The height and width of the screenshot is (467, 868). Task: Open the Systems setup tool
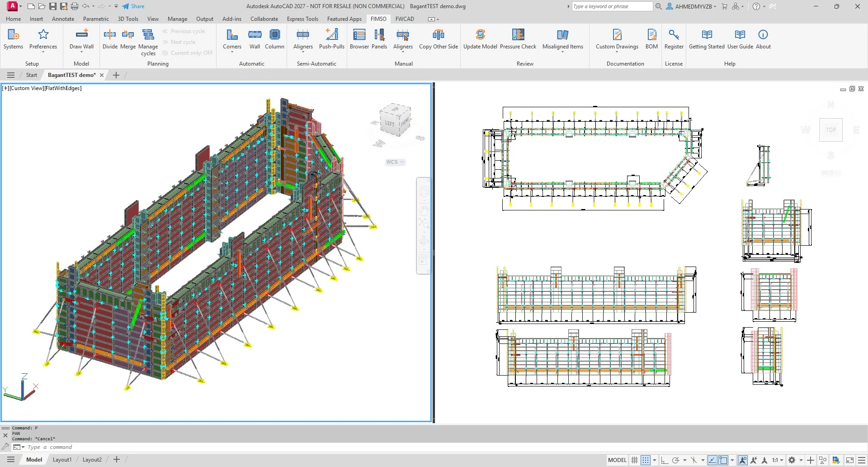13,39
